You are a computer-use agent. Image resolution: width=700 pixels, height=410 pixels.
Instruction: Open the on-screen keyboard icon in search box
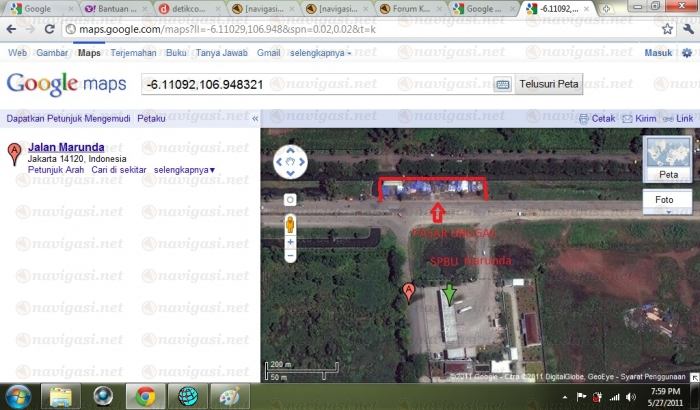(501, 84)
